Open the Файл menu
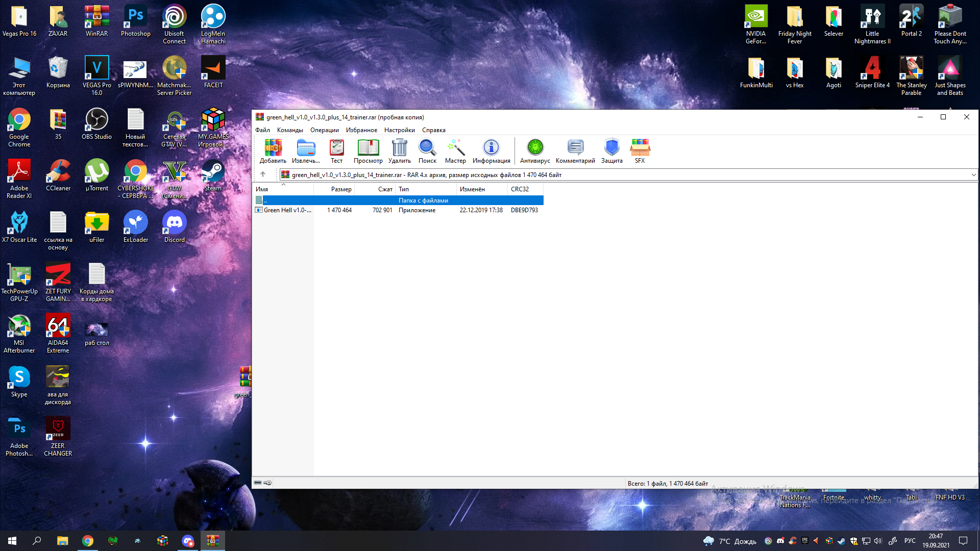 [x=262, y=130]
